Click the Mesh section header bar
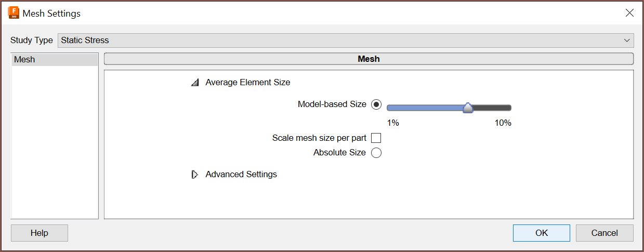 (x=369, y=59)
